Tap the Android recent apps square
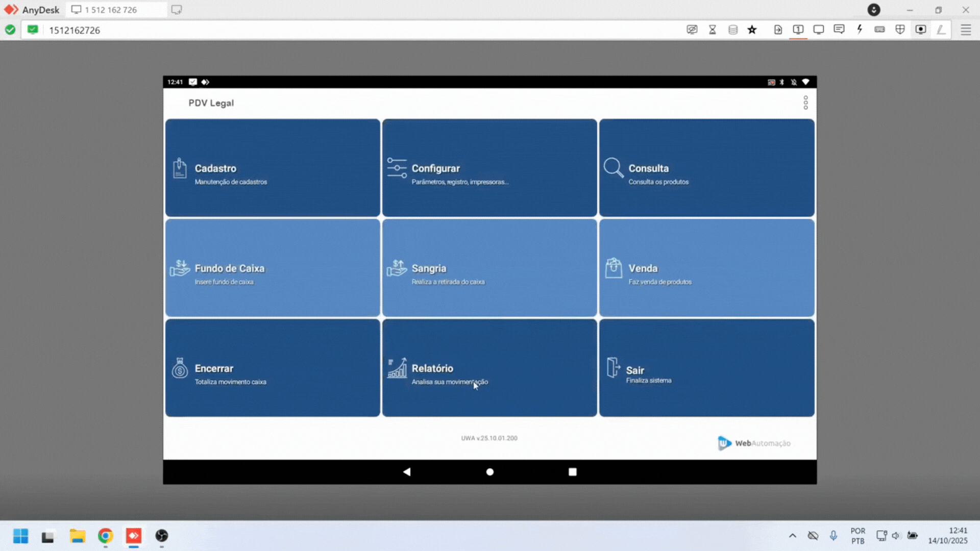 coord(572,472)
